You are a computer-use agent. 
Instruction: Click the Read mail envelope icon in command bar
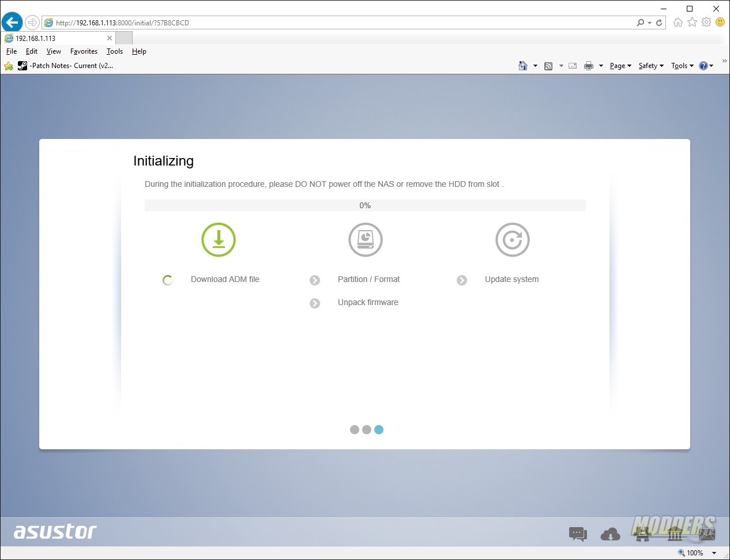pos(573,66)
